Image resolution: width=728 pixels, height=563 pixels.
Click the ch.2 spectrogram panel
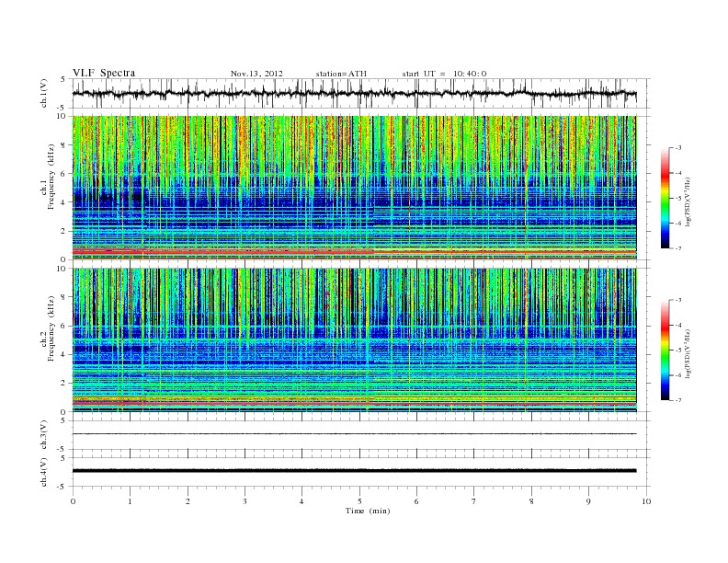[354, 339]
